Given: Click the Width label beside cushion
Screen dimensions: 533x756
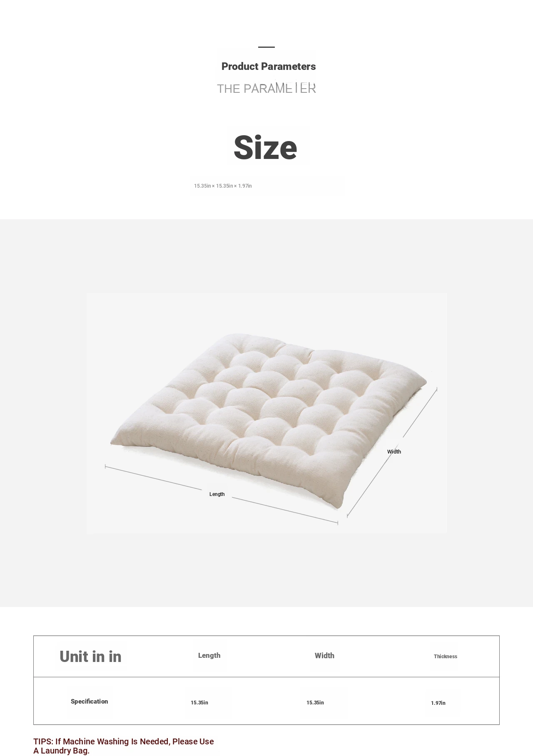Looking at the screenshot, I should pyautogui.click(x=394, y=452).
